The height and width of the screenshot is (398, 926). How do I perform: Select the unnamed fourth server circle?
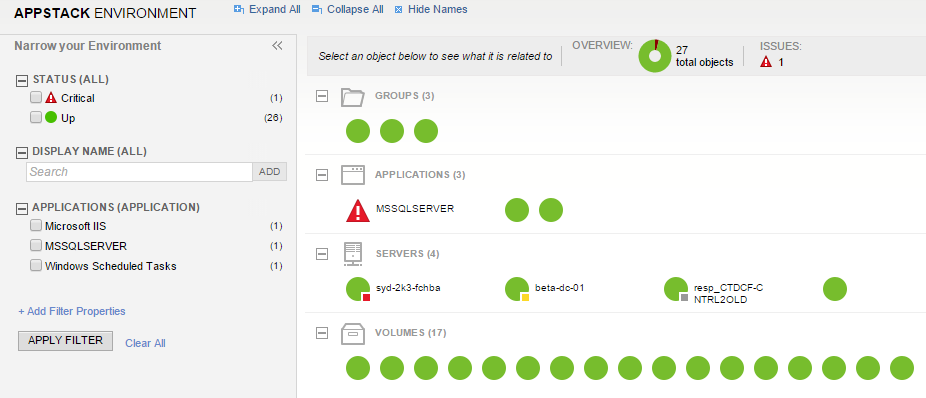835,289
